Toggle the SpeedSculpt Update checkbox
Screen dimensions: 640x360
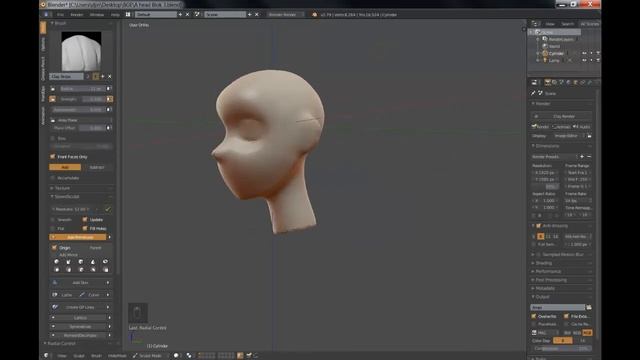click(x=85, y=220)
